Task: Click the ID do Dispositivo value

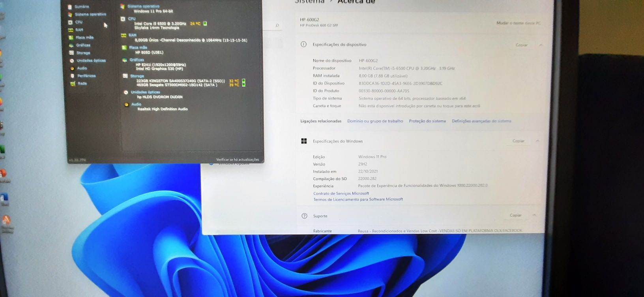Action: click(400, 83)
